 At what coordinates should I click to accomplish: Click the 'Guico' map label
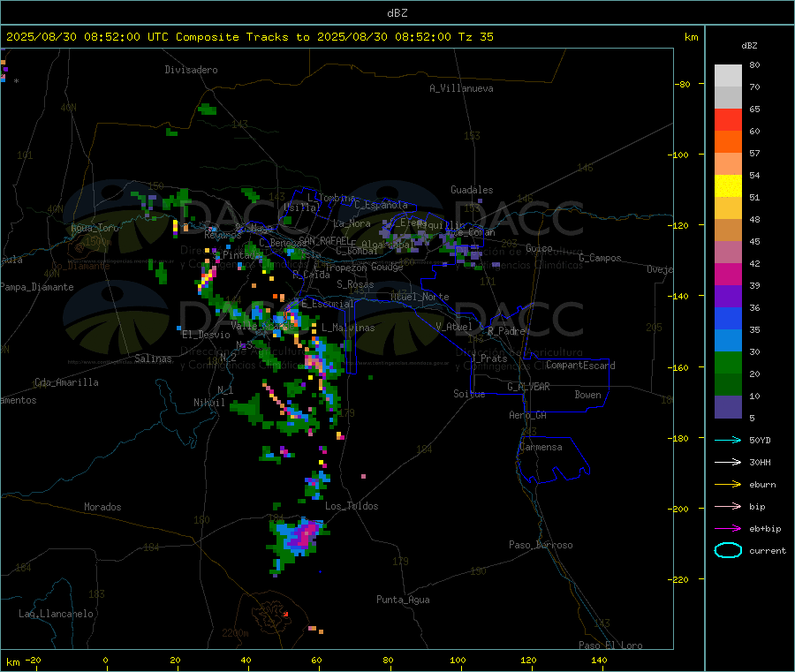(539, 248)
